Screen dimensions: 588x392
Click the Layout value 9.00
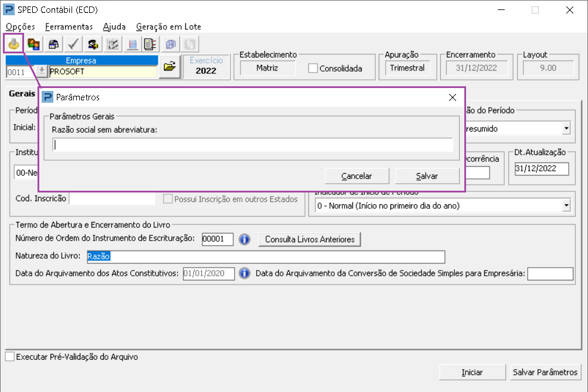pyautogui.click(x=548, y=68)
